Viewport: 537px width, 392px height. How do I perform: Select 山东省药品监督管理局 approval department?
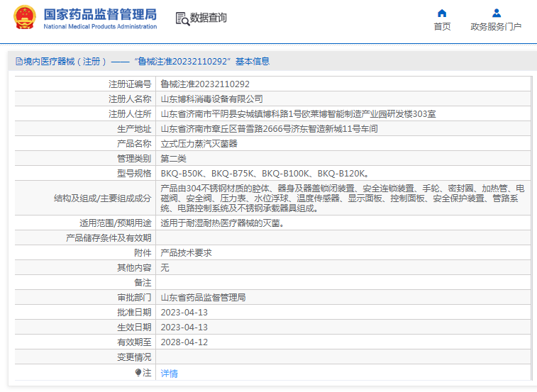click(x=203, y=298)
